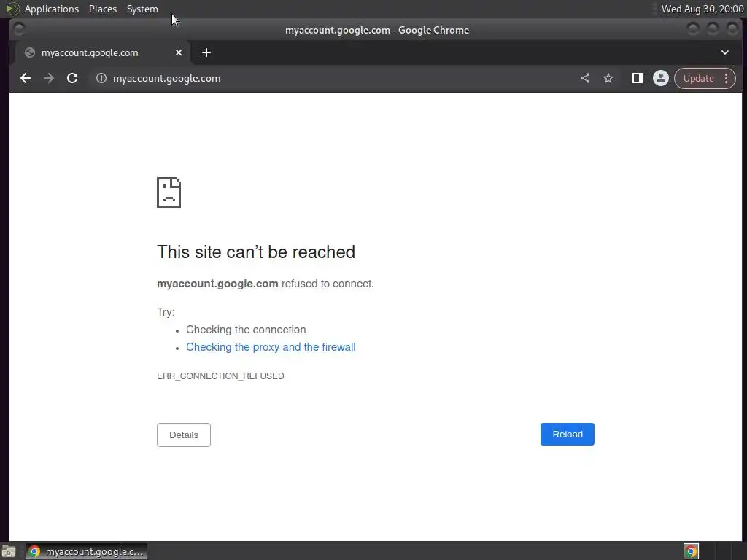Share this page icon
Image resolution: width=747 pixels, height=560 pixels.
coord(585,78)
